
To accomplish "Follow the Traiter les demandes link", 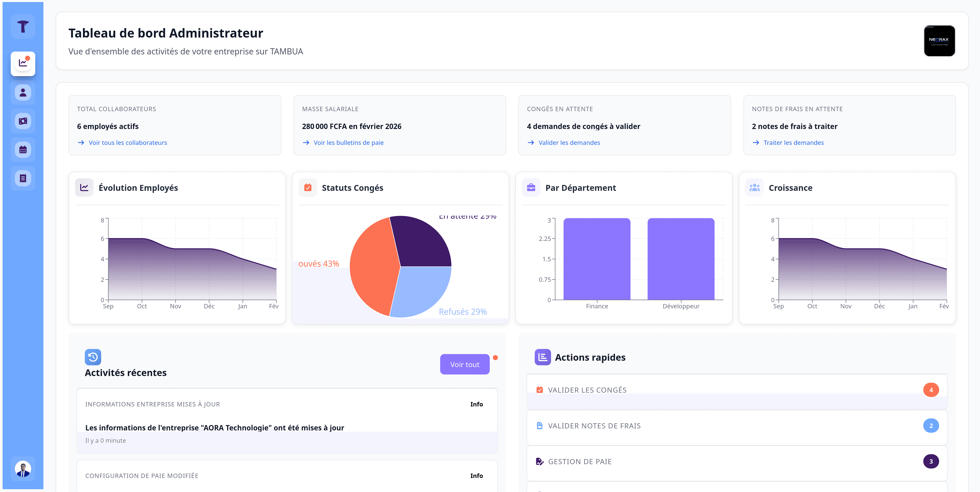I will [793, 143].
